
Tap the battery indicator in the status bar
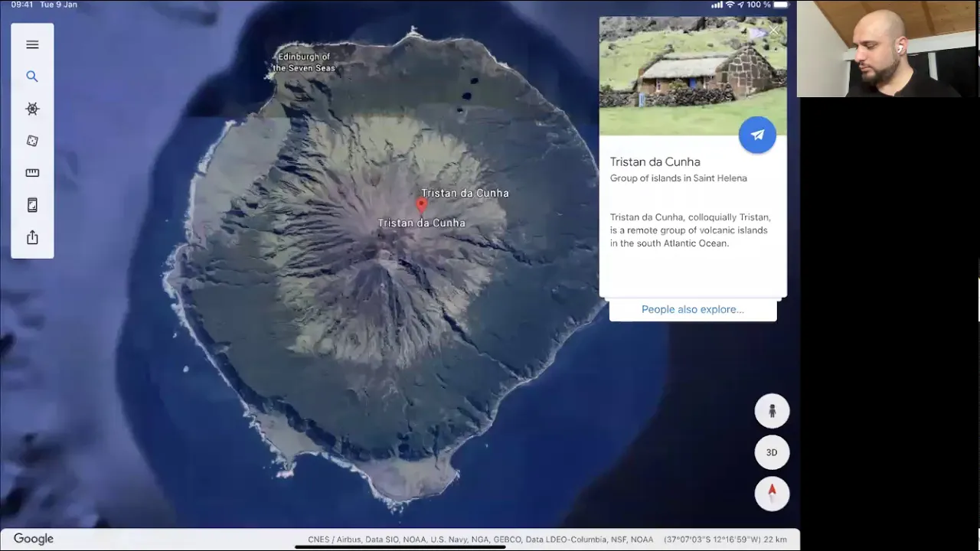coord(781,5)
